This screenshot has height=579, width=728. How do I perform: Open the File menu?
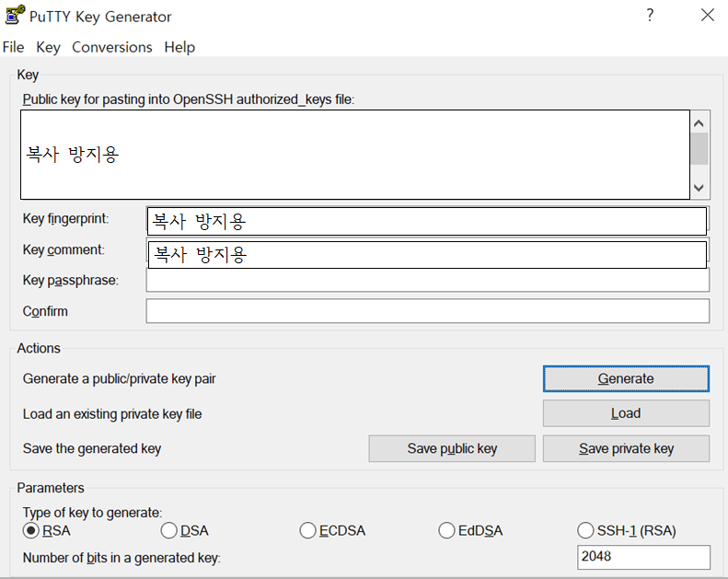tap(13, 47)
